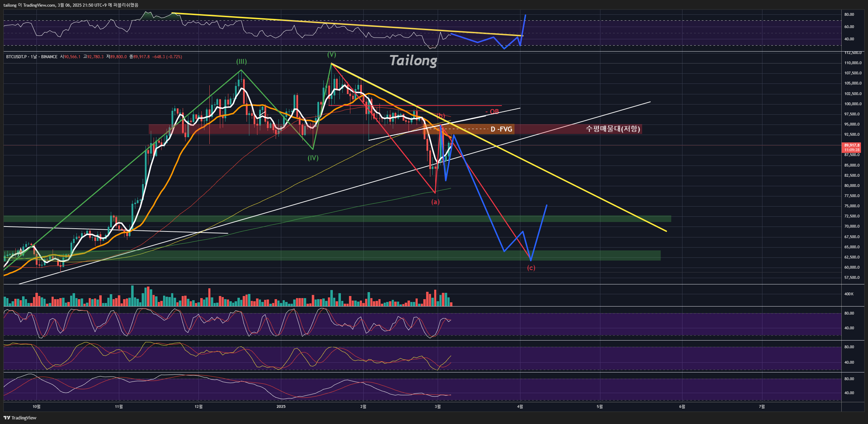Select the "2025" mark on the time axis
868x424 pixels.
pyautogui.click(x=280, y=406)
